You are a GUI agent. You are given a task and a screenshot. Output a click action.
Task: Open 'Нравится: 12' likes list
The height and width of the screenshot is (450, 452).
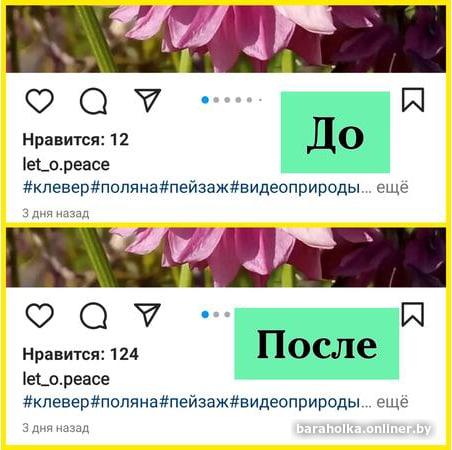pyautogui.click(x=76, y=140)
